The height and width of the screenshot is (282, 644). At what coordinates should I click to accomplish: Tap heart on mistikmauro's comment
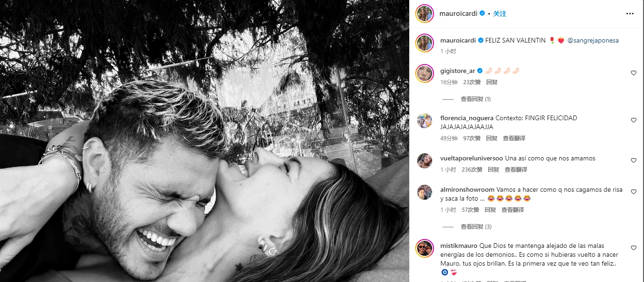[x=634, y=248]
